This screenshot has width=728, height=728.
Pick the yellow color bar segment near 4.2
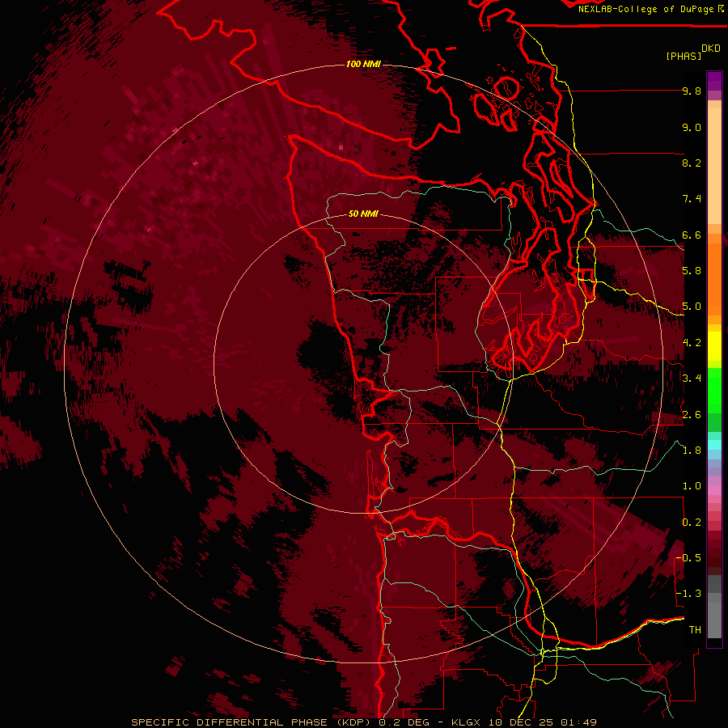[x=714, y=346]
